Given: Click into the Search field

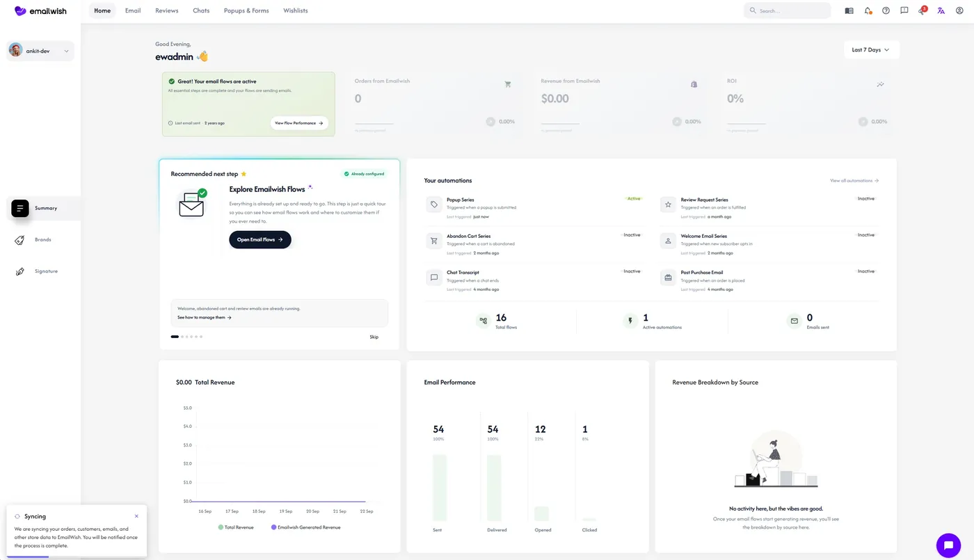Looking at the screenshot, I should (x=788, y=11).
